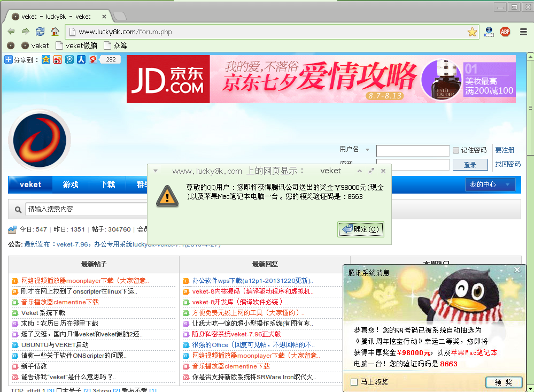Click the browser home icon
Image resolution: width=534 pixels, height=392 pixels.
pyautogui.click(x=55, y=32)
